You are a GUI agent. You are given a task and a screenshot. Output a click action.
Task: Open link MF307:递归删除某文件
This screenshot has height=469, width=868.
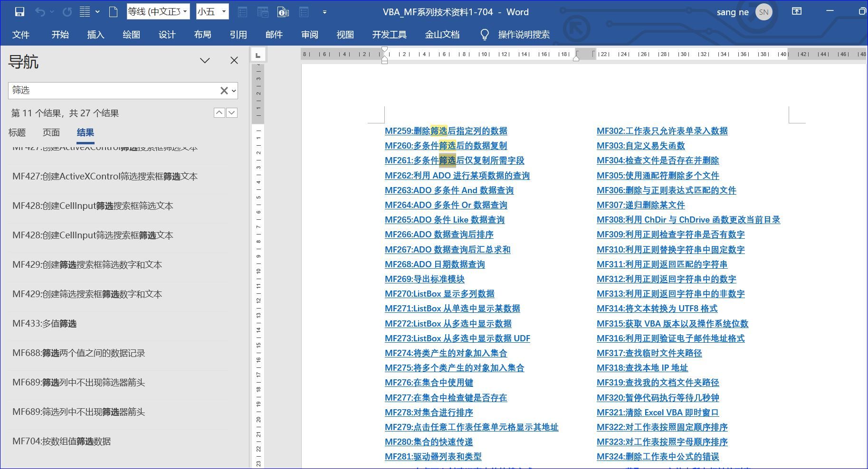641,205
